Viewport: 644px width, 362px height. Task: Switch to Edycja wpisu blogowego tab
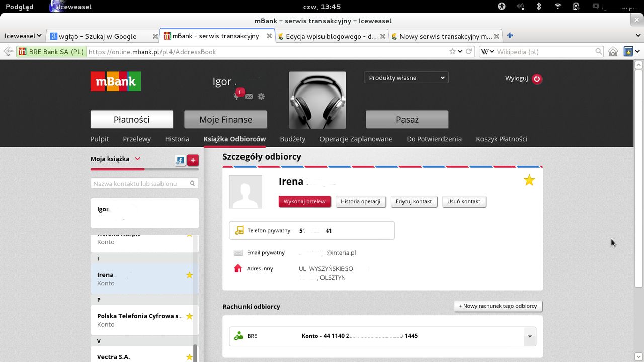click(332, 36)
